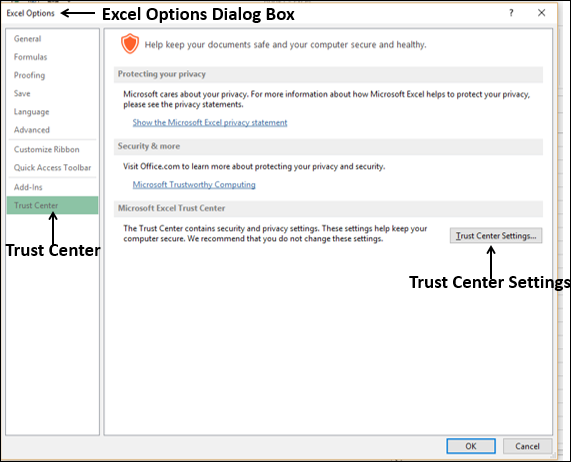This screenshot has width=571, height=462.
Task: Confirm with the OK button
Action: [x=471, y=446]
